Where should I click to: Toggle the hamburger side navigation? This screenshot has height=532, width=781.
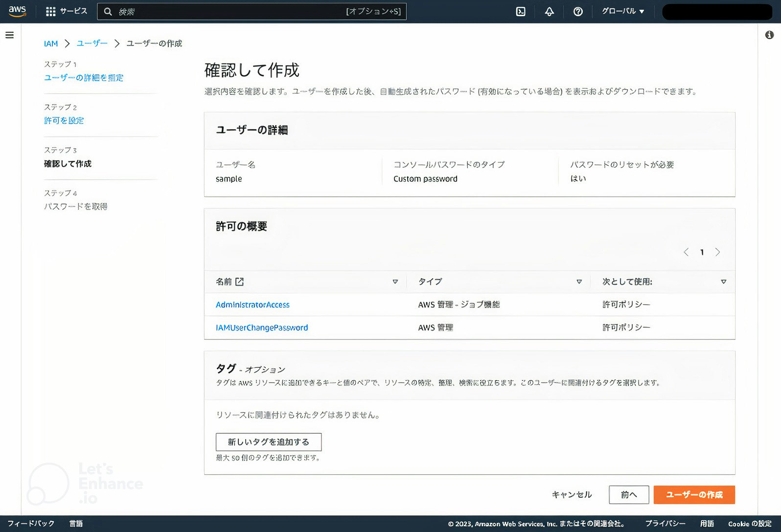pos(10,35)
